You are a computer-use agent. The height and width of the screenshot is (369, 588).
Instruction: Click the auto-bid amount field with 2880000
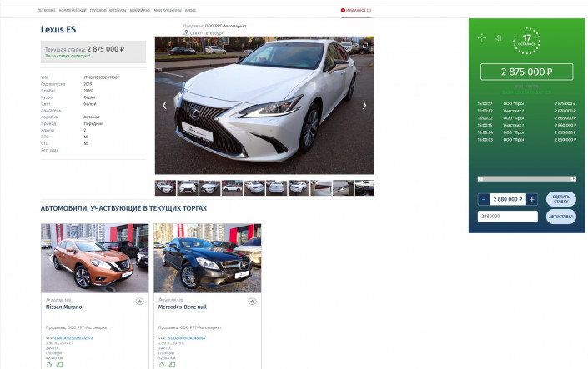pos(507,217)
